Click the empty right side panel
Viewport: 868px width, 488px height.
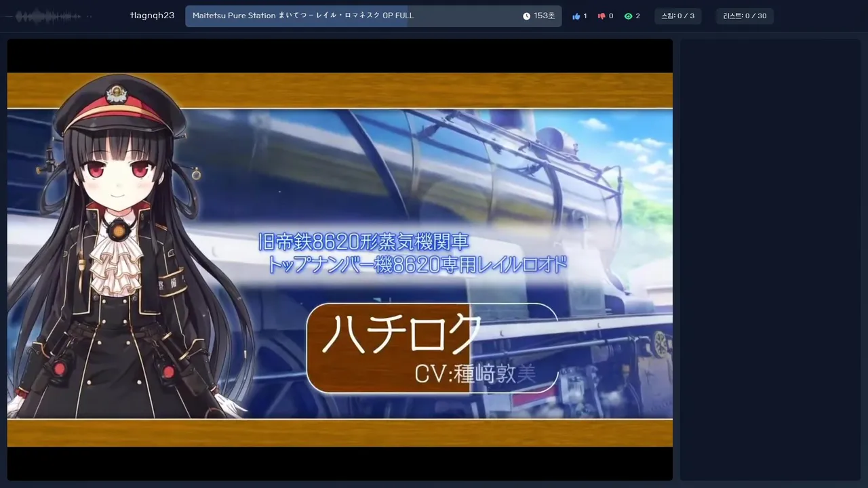point(770,260)
